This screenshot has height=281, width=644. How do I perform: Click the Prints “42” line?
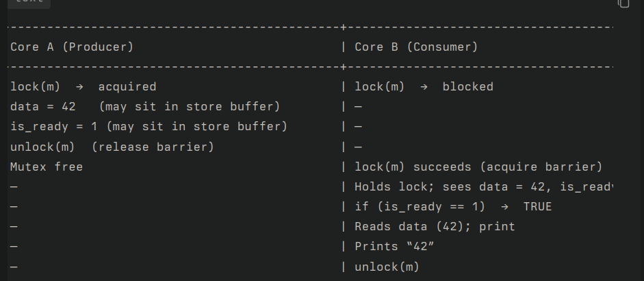click(394, 247)
